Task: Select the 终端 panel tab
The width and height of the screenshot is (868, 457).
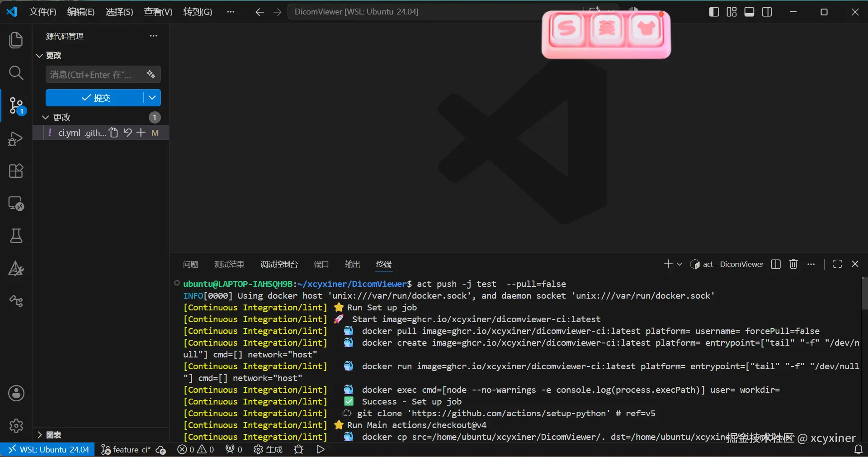Action: 384,264
